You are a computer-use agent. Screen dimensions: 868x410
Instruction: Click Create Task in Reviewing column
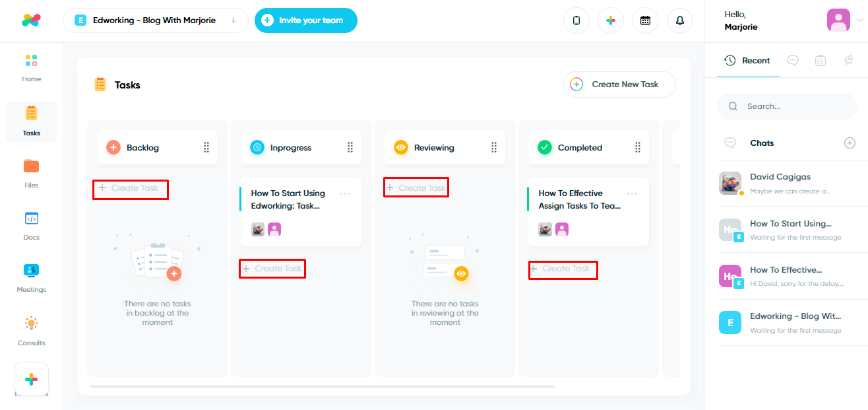(x=416, y=188)
